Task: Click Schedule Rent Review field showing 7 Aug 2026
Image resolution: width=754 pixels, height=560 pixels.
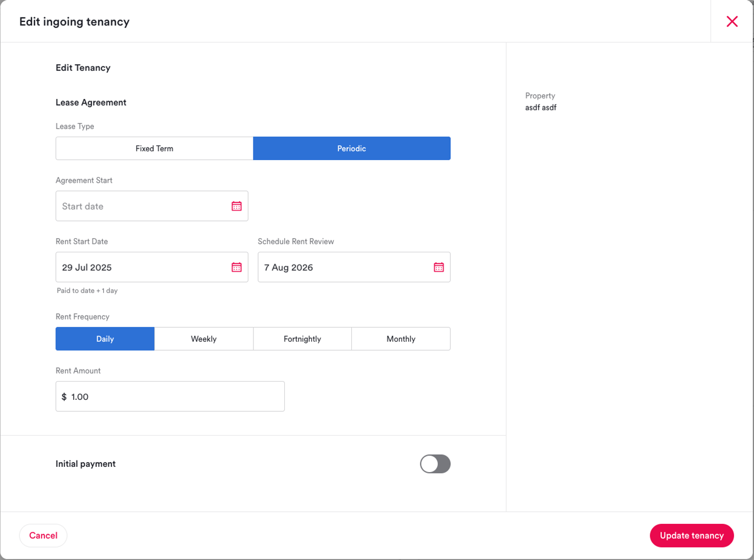Action: 354,267
